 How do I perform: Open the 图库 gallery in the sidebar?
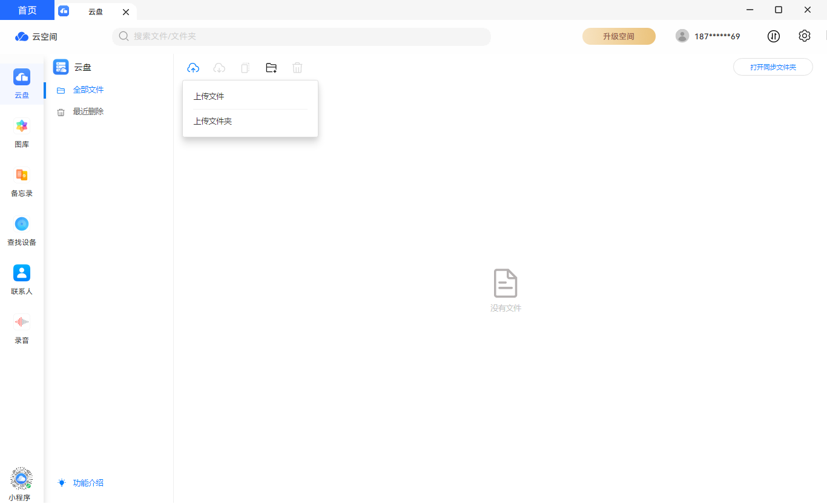pos(22,133)
